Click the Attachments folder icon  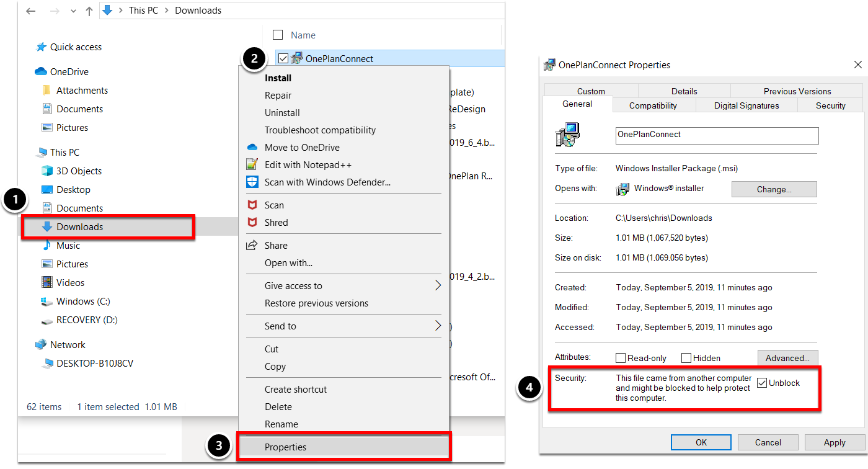tap(46, 91)
